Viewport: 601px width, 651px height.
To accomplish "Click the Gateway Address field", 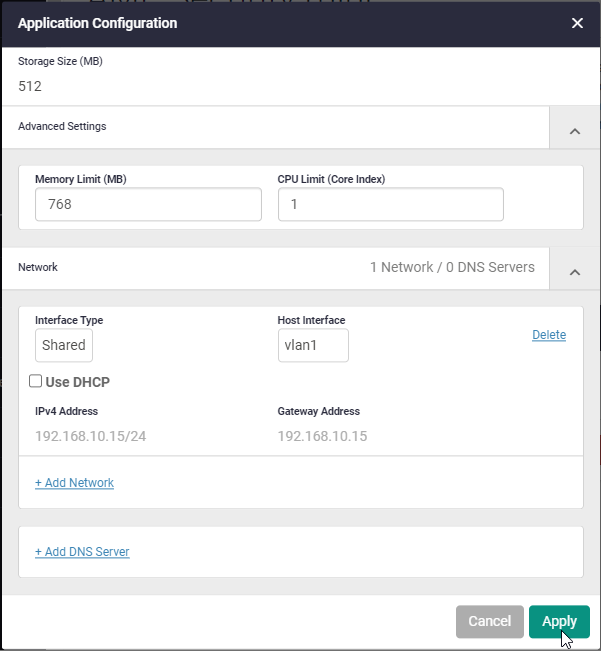I will [x=324, y=436].
